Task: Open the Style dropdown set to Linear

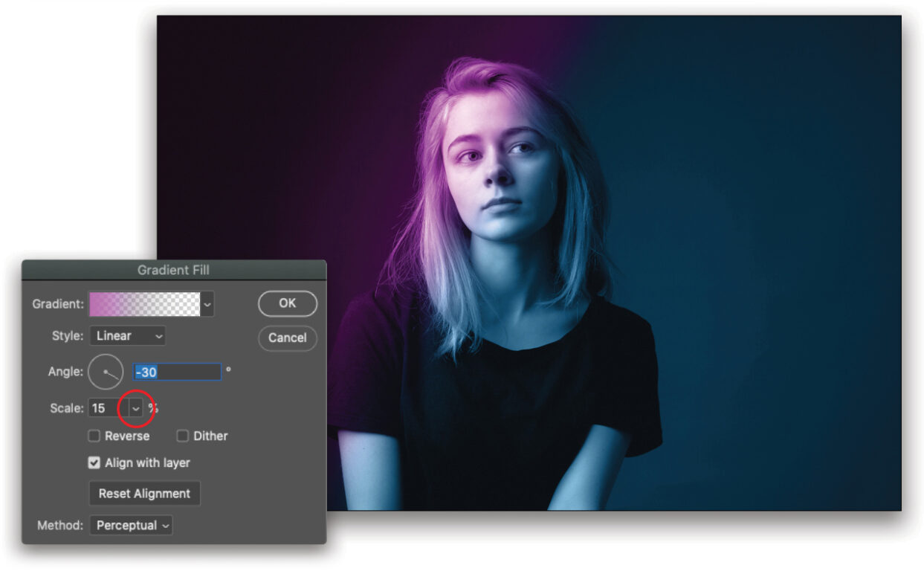Action: pos(126,336)
